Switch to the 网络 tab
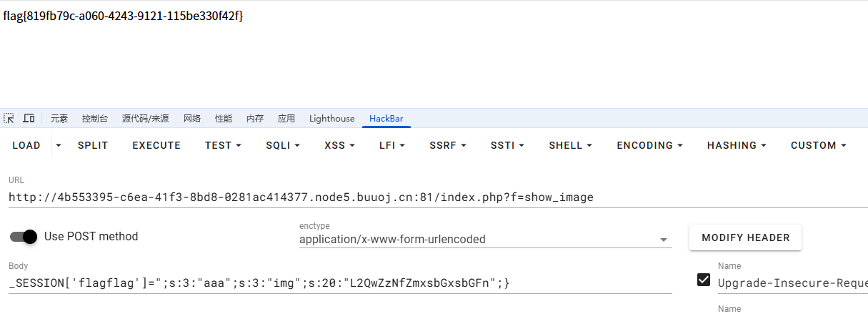 [x=192, y=119]
